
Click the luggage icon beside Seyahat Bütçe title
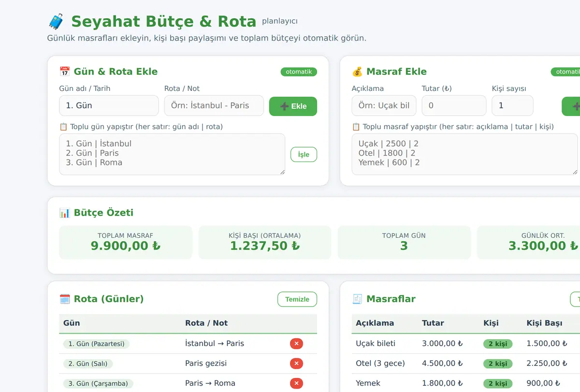pyautogui.click(x=56, y=22)
